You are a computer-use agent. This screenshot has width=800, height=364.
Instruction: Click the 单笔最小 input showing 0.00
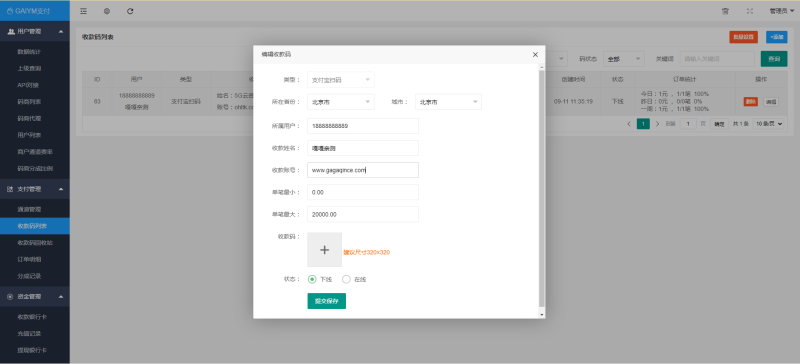pyautogui.click(x=363, y=192)
